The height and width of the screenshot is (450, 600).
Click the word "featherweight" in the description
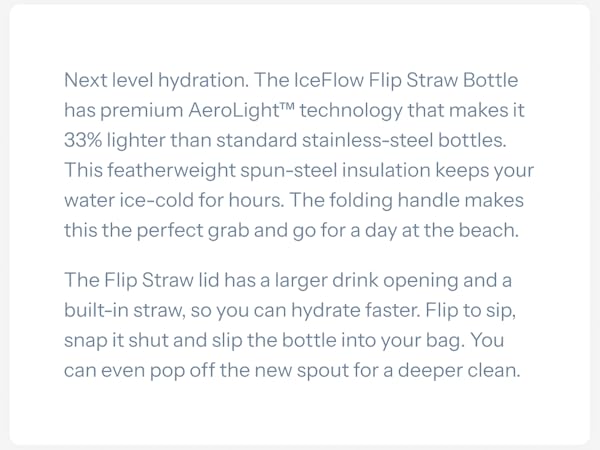click(171, 170)
